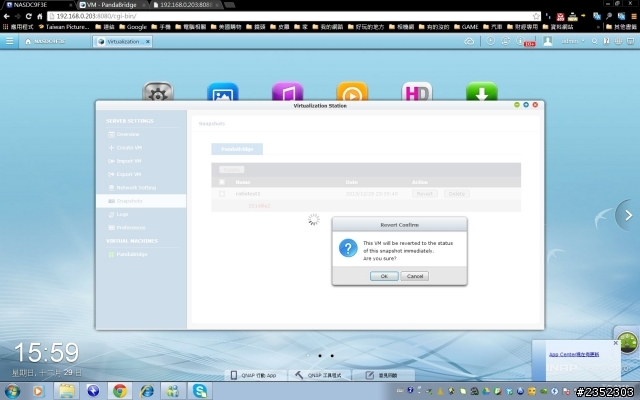Open the HD Station desktop icon
Image resolution: width=640 pixels, height=400 pixels.
(417, 93)
